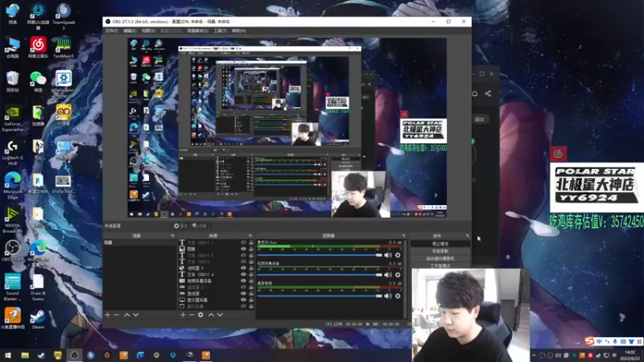Pop out the 混音器 dock panel
644x362 pixels.
pyautogui.click(x=403, y=236)
